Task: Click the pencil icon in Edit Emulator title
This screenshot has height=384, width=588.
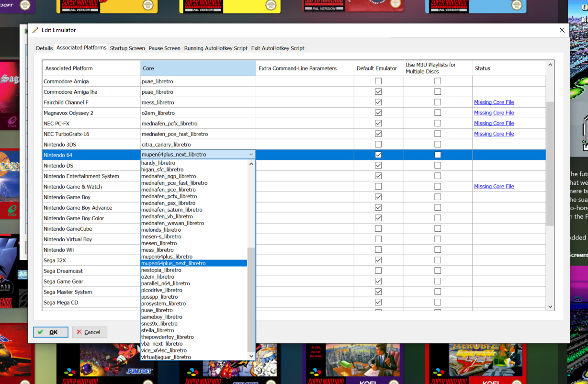Action: tap(35, 30)
